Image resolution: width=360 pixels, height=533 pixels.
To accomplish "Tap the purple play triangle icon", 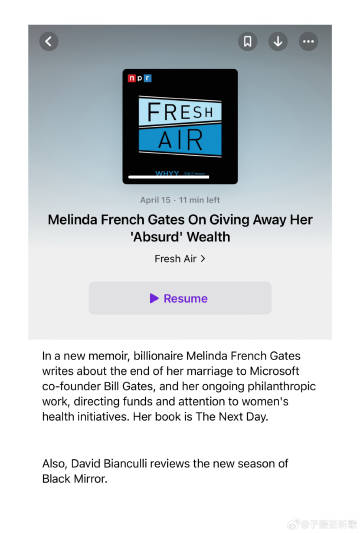I will (154, 298).
